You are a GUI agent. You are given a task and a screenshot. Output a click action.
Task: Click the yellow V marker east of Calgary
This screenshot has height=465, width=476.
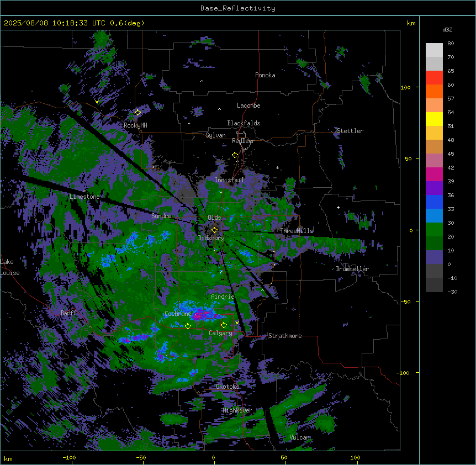tap(237, 323)
